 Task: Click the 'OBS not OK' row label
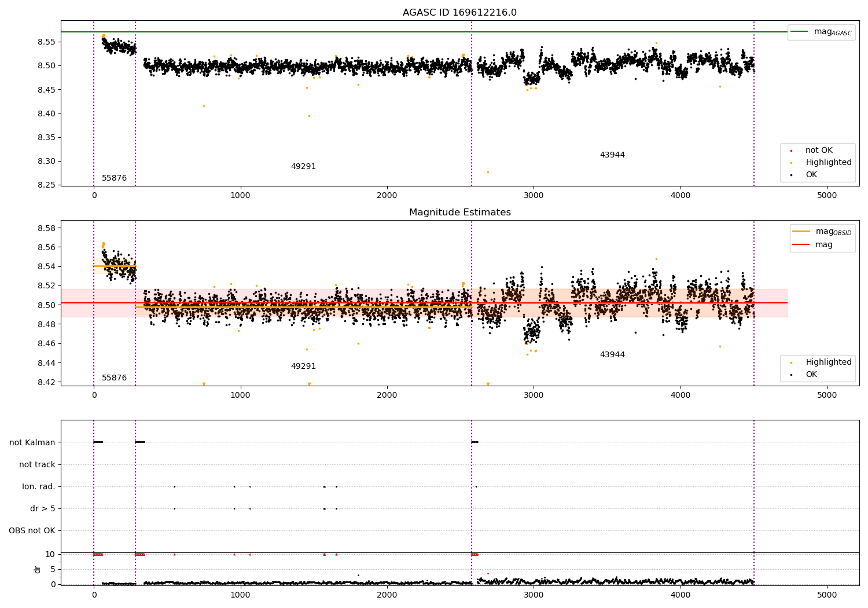[32, 530]
